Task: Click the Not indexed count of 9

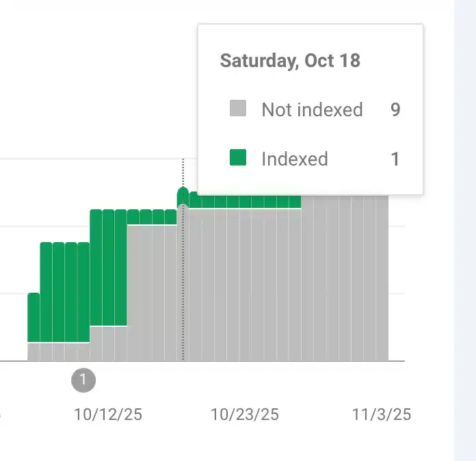Action: coord(395,109)
